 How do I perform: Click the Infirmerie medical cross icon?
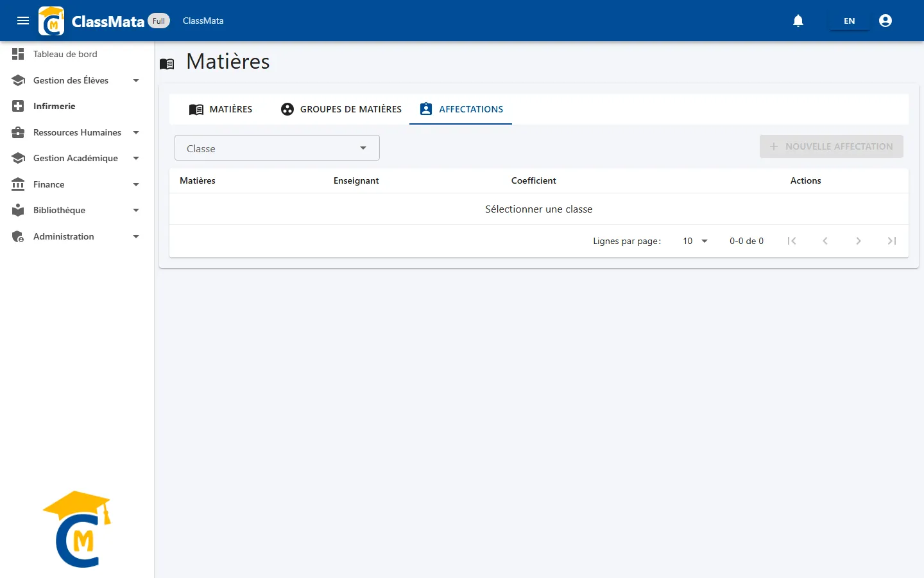pyautogui.click(x=18, y=106)
